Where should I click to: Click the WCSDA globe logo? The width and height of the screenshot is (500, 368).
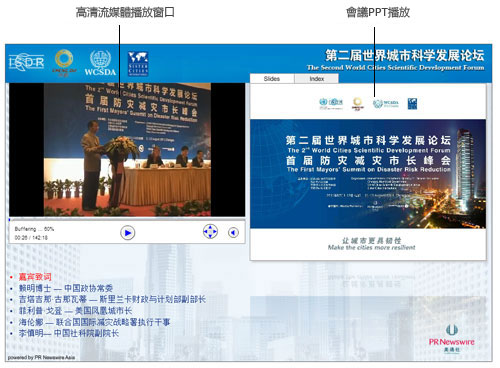(x=100, y=63)
